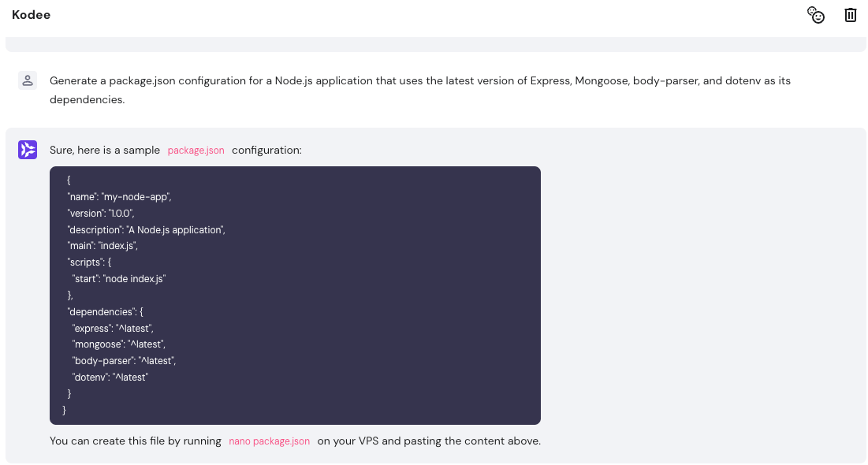The width and height of the screenshot is (868, 465).
Task: Click inside the dark code block
Action: pyautogui.click(x=295, y=296)
